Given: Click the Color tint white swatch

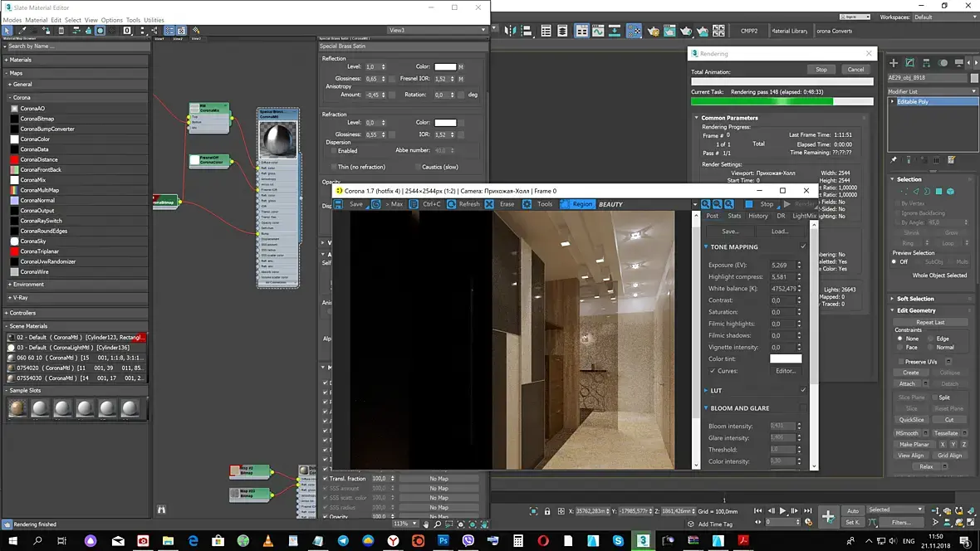Looking at the screenshot, I should [786, 359].
